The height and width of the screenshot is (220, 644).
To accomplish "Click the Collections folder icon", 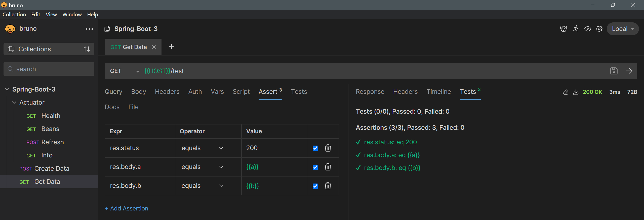I will click(11, 49).
